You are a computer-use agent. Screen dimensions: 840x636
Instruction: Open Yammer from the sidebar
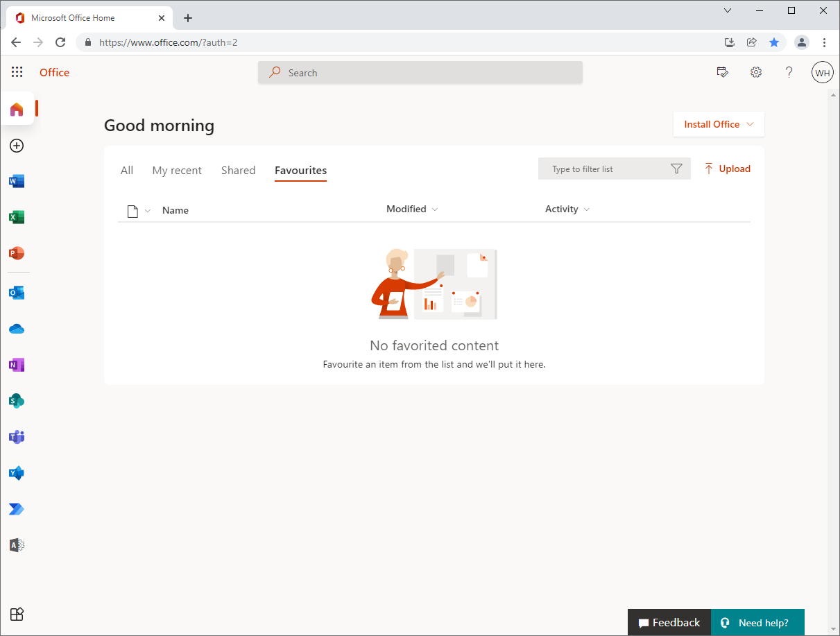coord(17,473)
